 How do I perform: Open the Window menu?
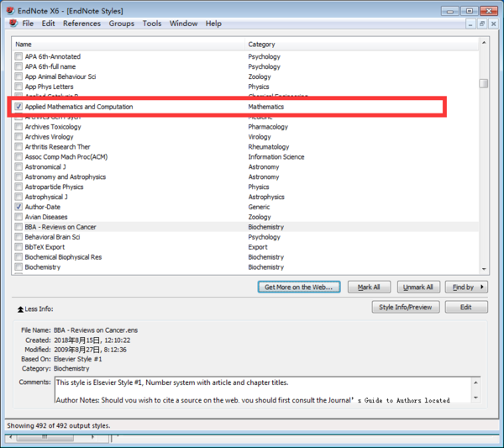tap(183, 24)
